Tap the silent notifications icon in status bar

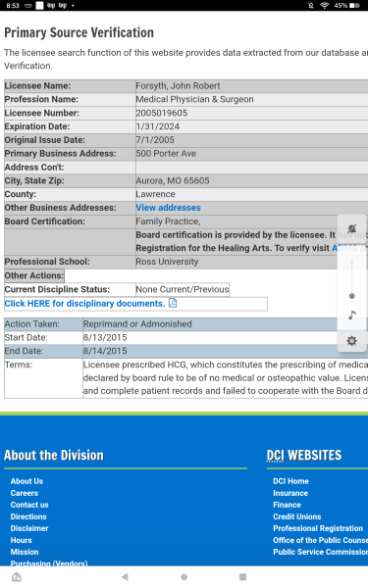point(311,5)
